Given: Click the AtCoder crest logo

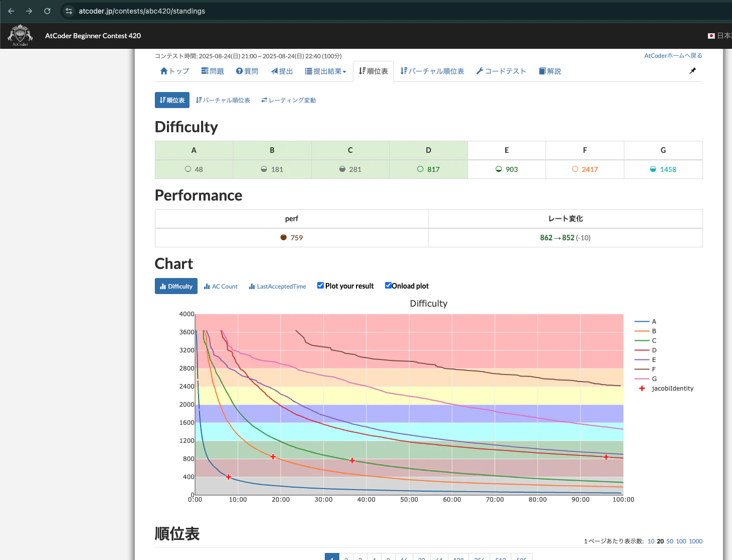Looking at the screenshot, I should 20,35.
